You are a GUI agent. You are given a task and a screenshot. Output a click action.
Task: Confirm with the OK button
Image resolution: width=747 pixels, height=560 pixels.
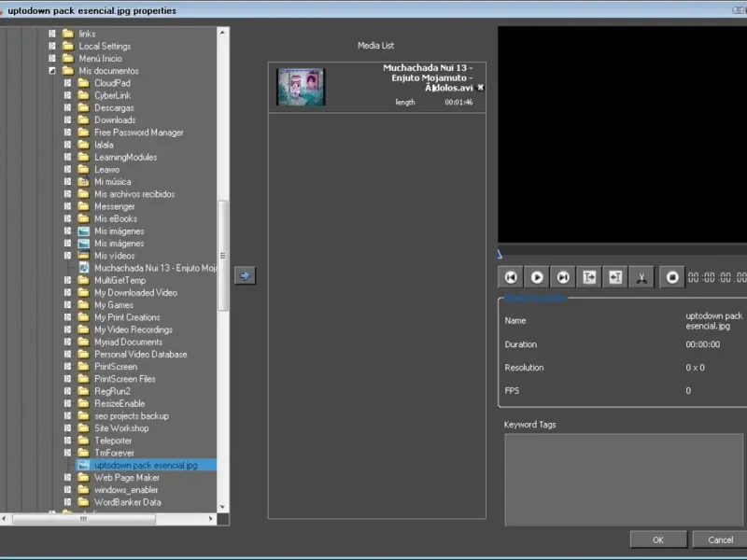(658, 539)
